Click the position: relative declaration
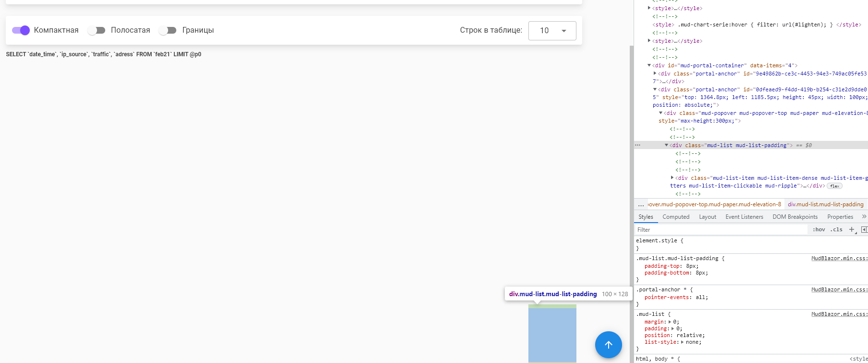868x363 pixels. [674, 336]
